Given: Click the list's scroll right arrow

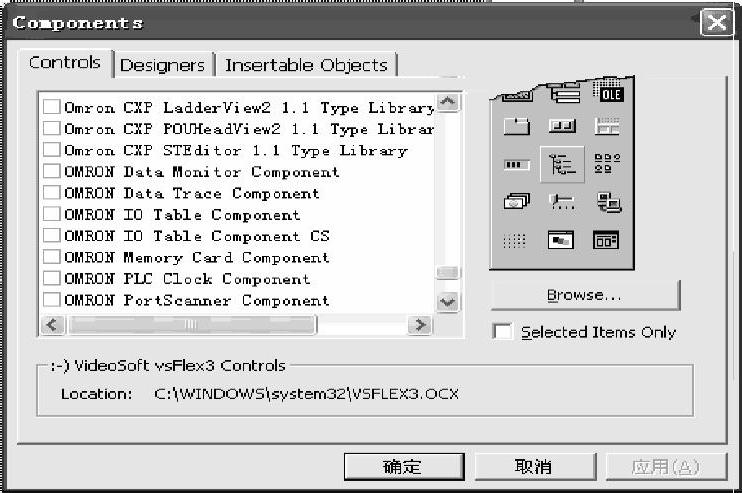Looking at the screenshot, I should click(x=420, y=325).
